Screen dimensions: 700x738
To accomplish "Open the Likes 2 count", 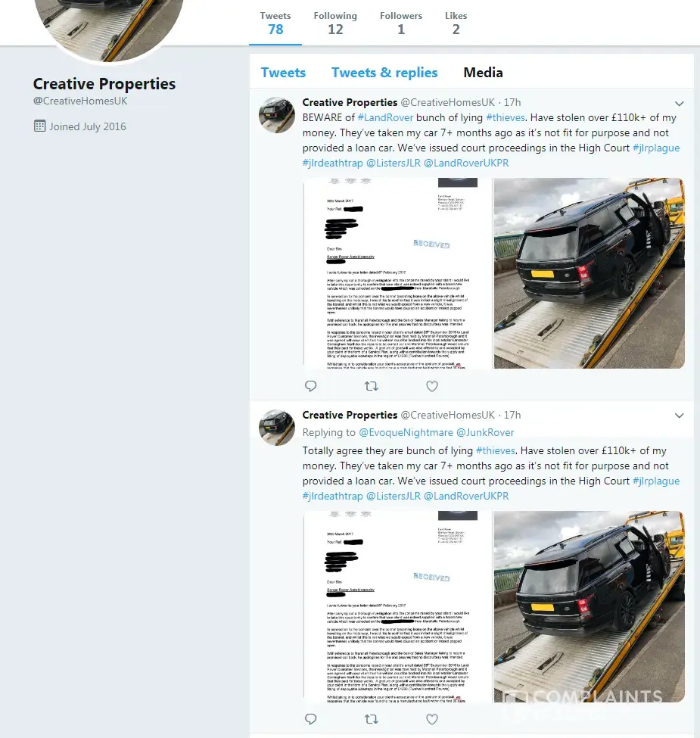I will pos(456,23).
